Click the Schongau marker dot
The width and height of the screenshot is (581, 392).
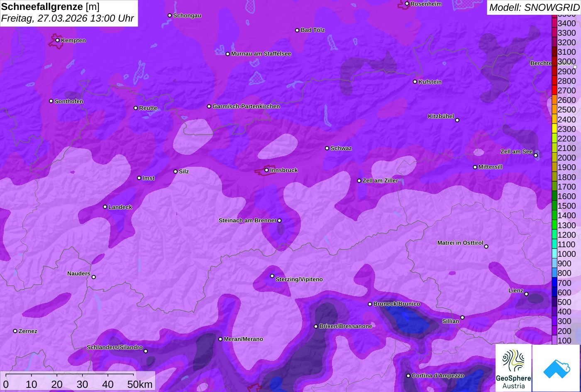click(169, 15)
